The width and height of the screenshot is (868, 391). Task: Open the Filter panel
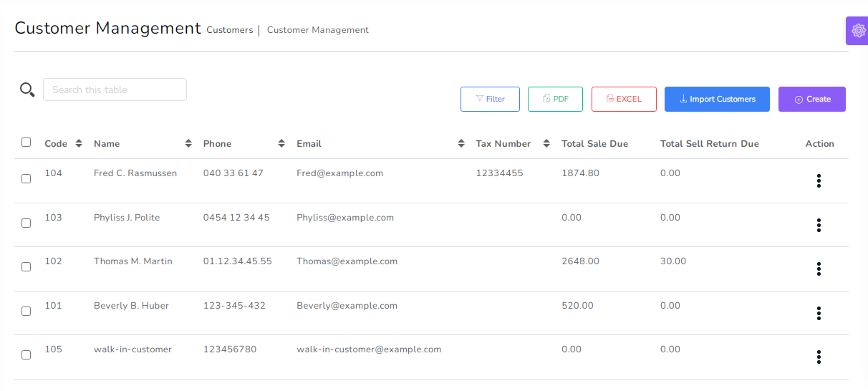[x=491, y=100]
